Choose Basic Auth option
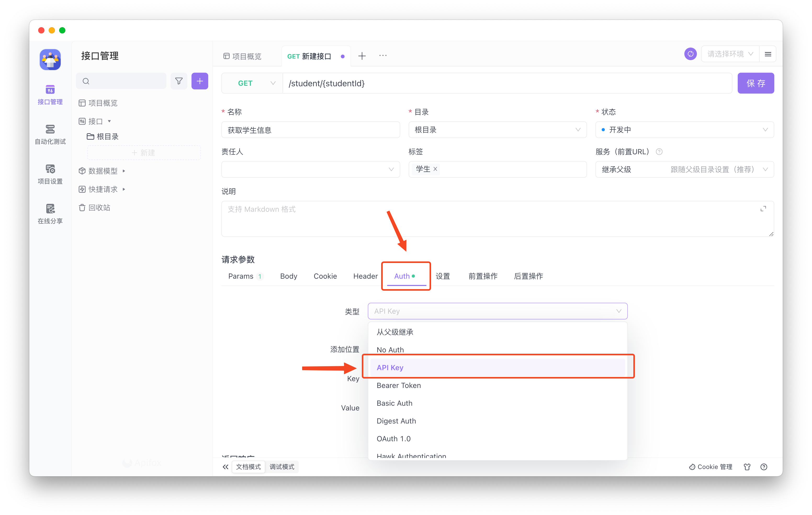 click(497, 403)
